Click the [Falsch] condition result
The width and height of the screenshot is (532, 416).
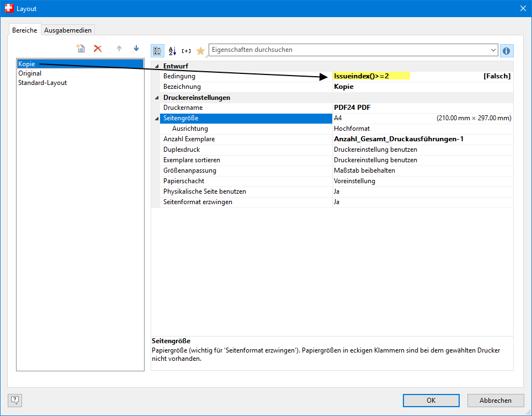pos(497,76)
